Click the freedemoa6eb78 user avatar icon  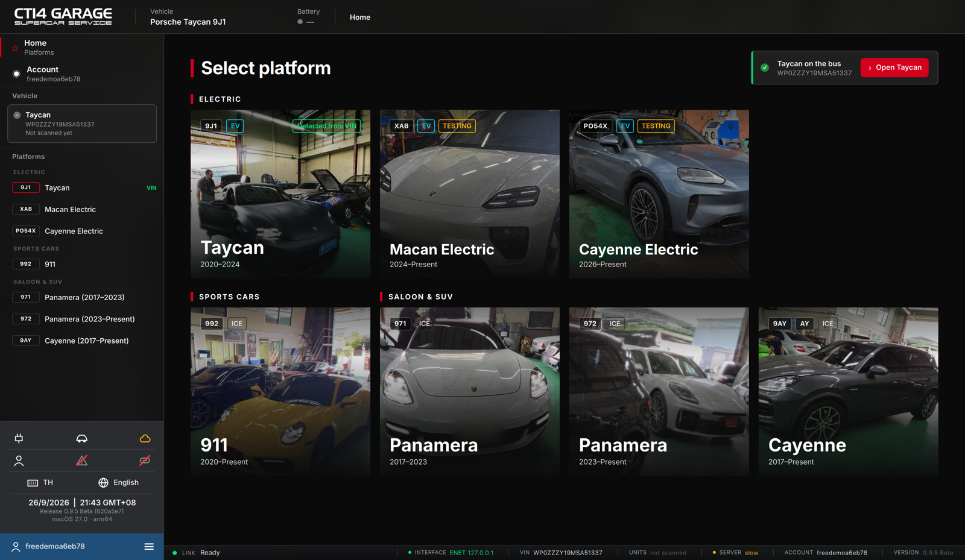pyautogui.click(x=16, y=547)
